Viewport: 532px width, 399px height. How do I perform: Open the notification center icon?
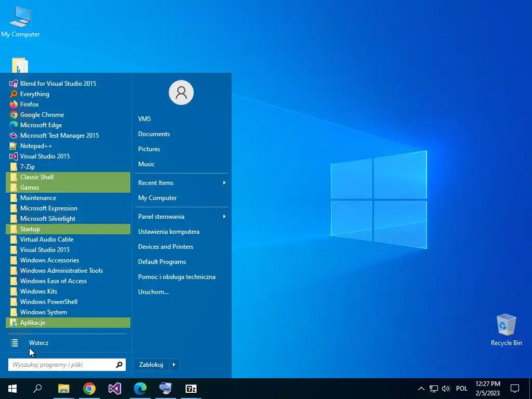coord(515,389)
